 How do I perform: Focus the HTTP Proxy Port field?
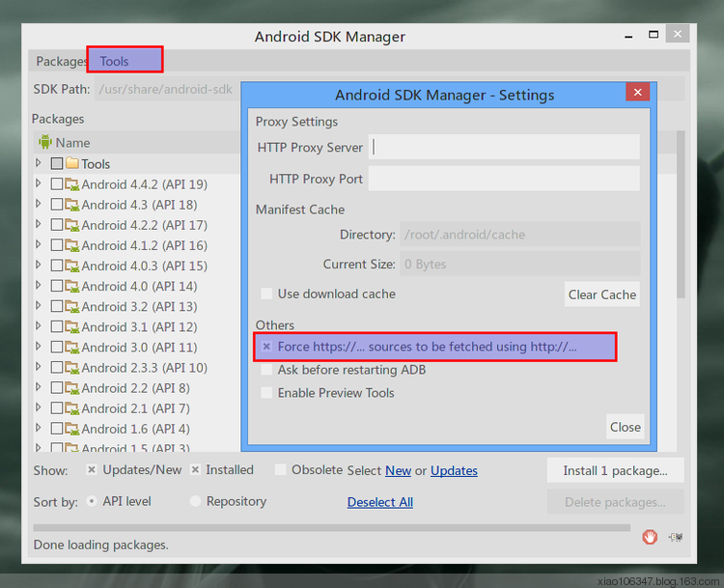pyautogui.click(x=504, y=179)
